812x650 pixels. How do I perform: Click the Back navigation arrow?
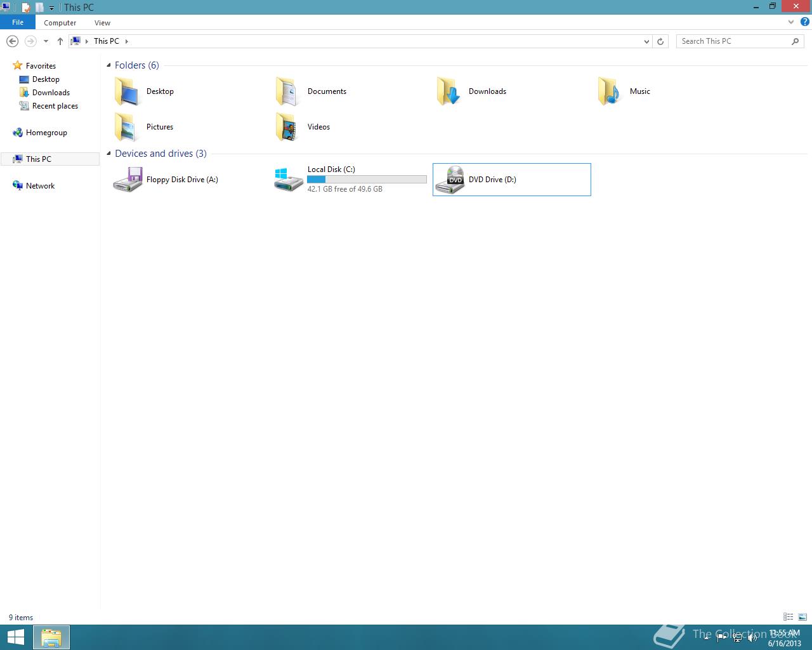tap(12, 41)
